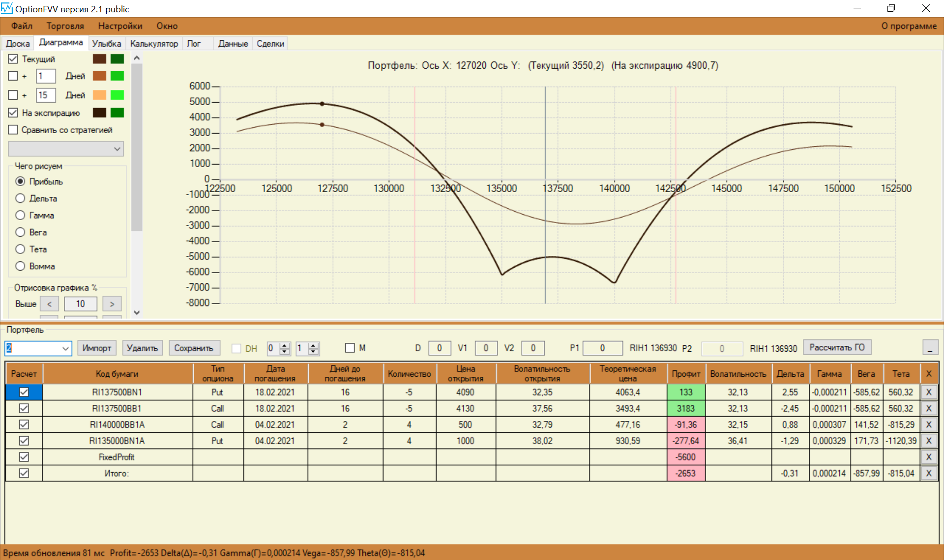Remove the RI140000BB1A position using its X button
The width and height of the screenshot is (944, 560).
click(x=928, y=424)
